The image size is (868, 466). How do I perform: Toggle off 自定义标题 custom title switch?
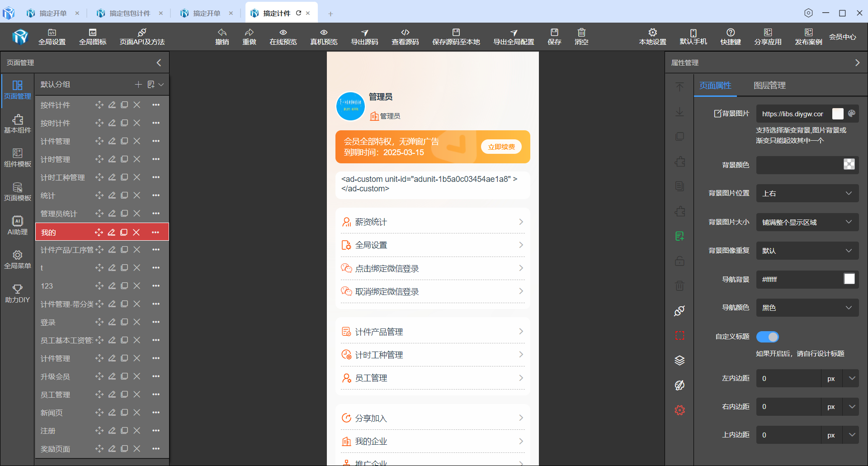coord(767,337)
